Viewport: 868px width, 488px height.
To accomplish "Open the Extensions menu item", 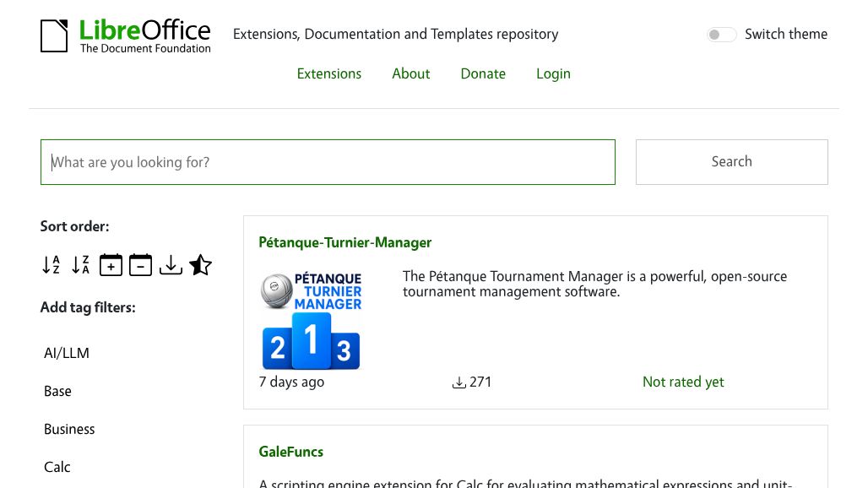I will (328, 73).
